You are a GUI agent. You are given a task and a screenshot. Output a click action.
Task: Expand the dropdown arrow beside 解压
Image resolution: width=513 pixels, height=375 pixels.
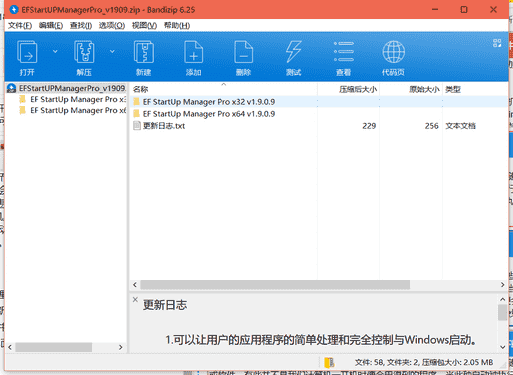pyautogui.click(x=112, y=51)
